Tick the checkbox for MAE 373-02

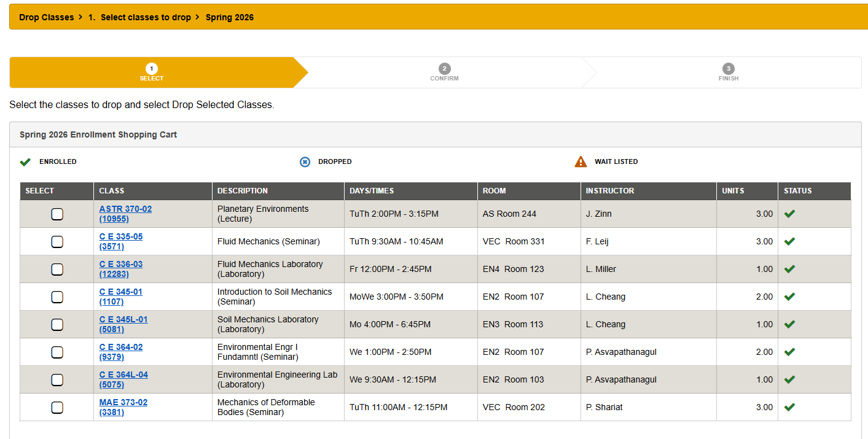[57, 407]
